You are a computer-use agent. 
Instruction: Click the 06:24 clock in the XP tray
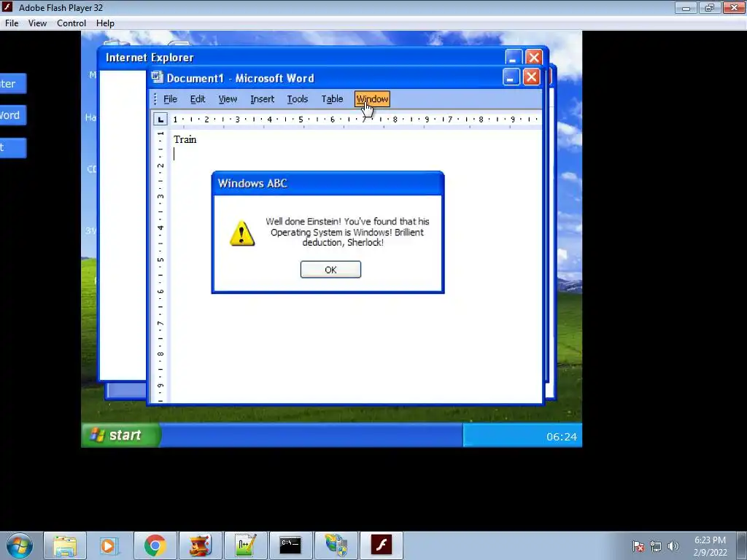click(561, 437)
